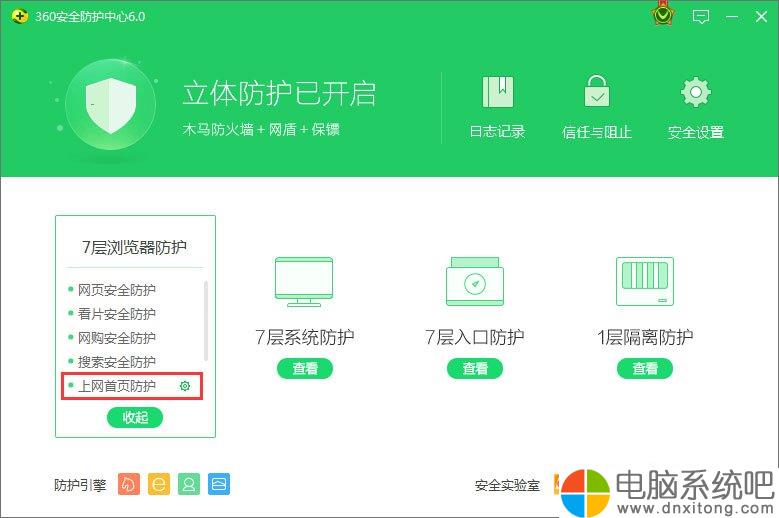Screen dimensions: 779x518
Task: Click the 木马防火墙 + 网盾 + 保镖 subtitle
Action: [261, 130]
